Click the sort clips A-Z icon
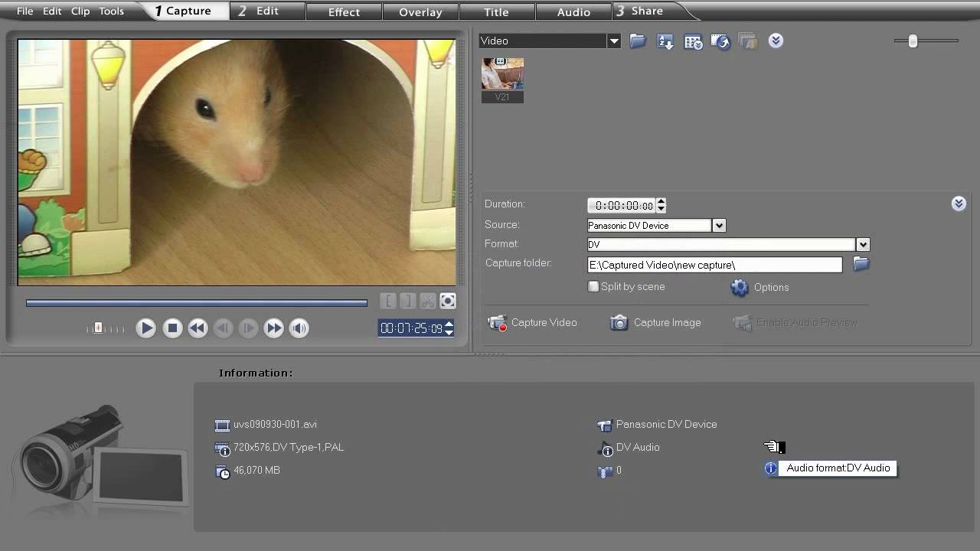 pos(665,41)
